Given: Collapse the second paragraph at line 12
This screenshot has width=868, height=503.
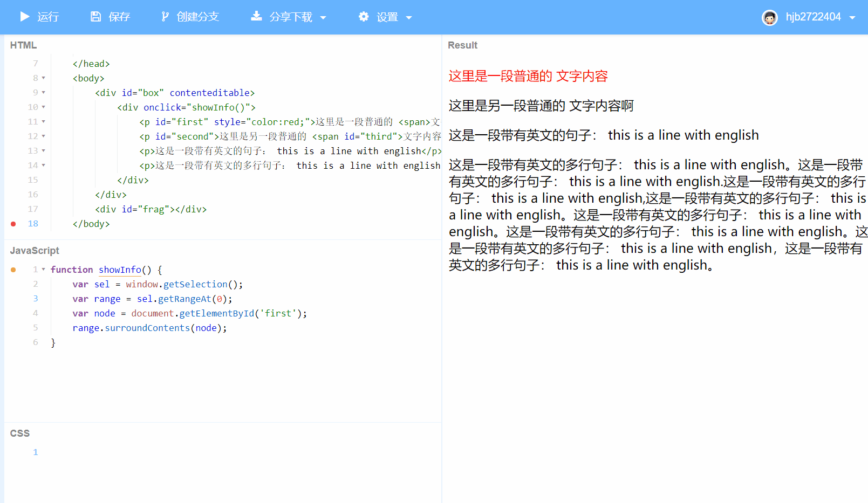Looking at the screenshot, I should pos(44,136).
